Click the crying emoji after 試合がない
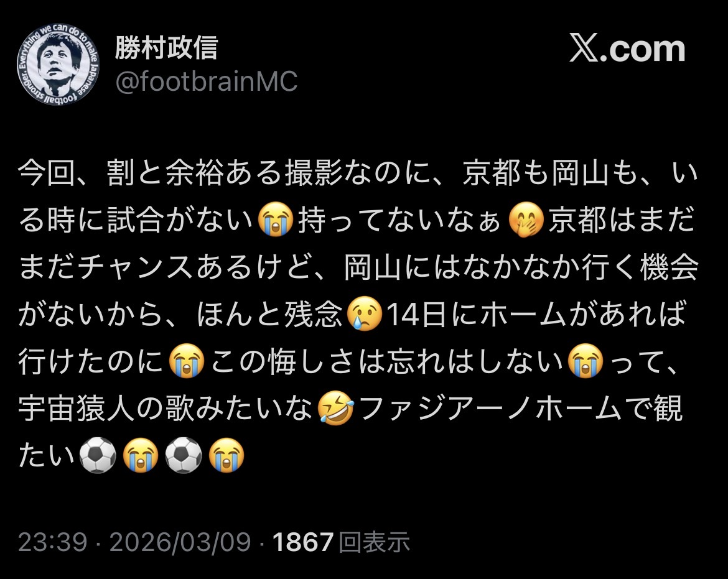This screenshot has height=579, width=728. 276,220
